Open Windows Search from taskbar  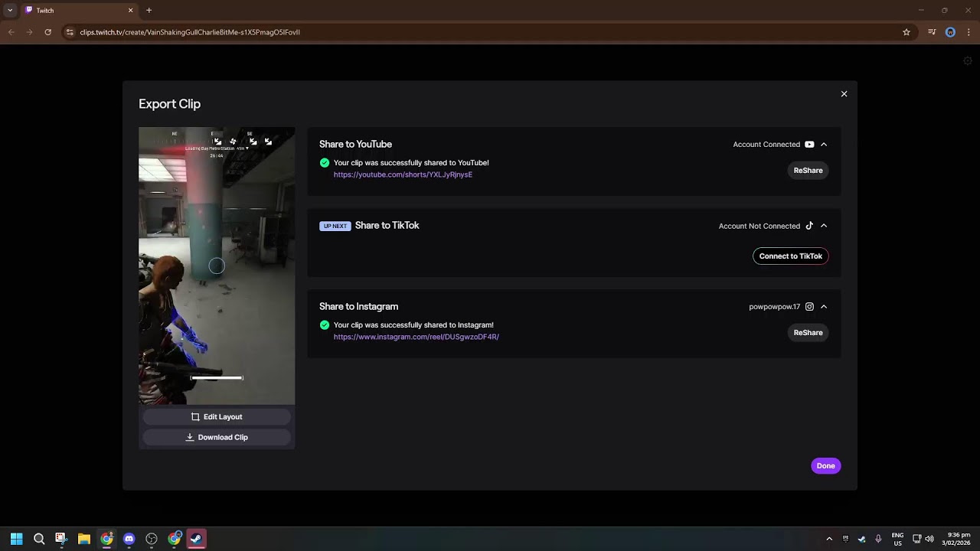[39, 539]
